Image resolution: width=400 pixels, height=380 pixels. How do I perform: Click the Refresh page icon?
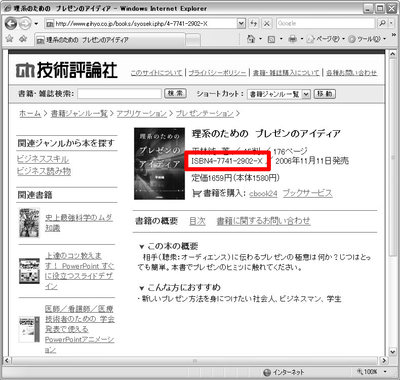(x=254, y=23)
